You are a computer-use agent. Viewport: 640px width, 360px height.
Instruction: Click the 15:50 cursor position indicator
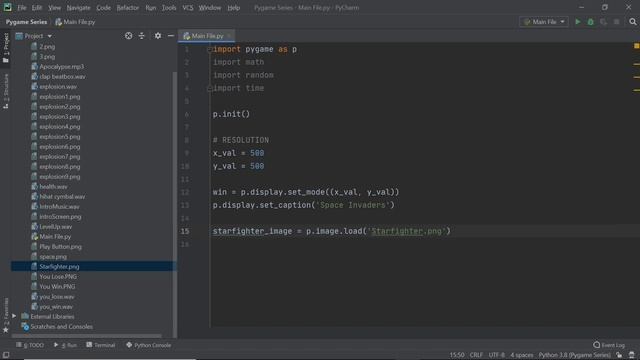pyautogui.click(x=457, y=355)
